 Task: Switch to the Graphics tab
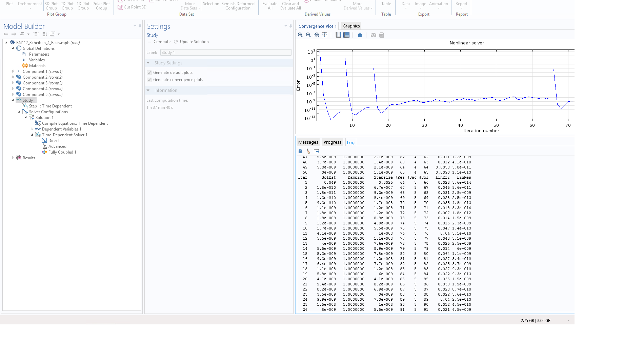(x=351, y=26)
